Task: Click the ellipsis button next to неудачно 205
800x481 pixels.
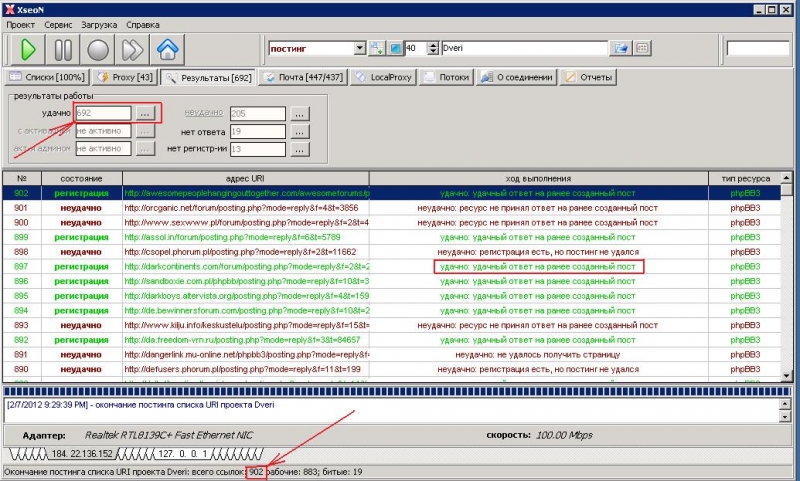Action: click(299, 114)
